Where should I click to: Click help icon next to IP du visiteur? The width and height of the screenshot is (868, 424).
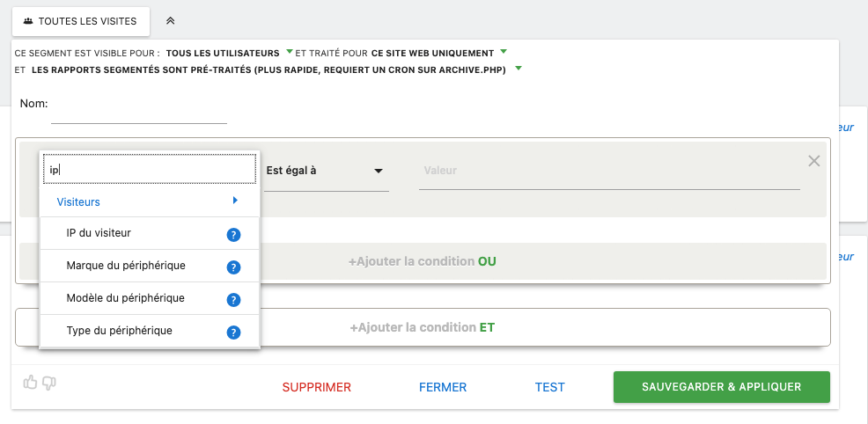click(x=233, y=234)
